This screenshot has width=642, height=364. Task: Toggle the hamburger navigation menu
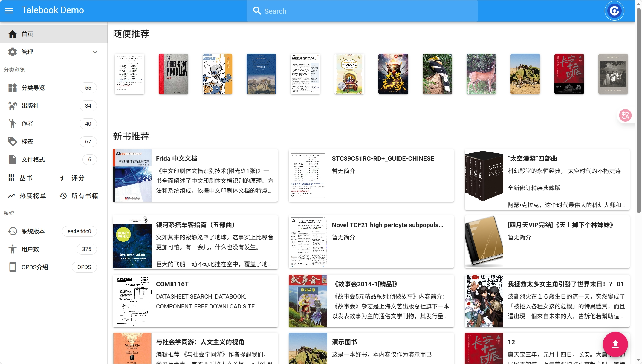pos(9,11)
